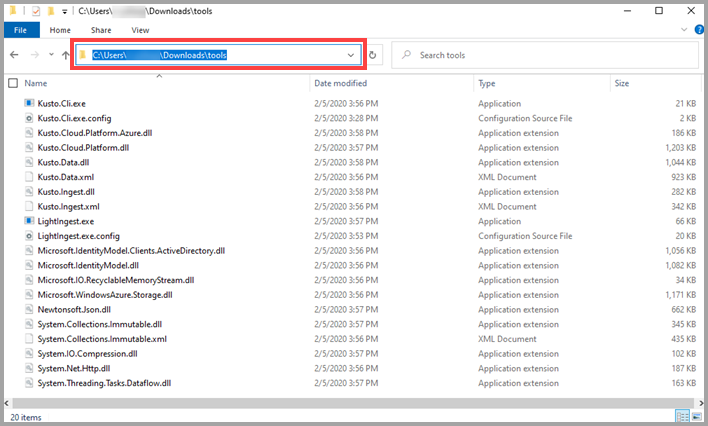Click the Kusto.Data.dll file icon
This screenshot has height=426, width=708.
(x=29, y=162)
